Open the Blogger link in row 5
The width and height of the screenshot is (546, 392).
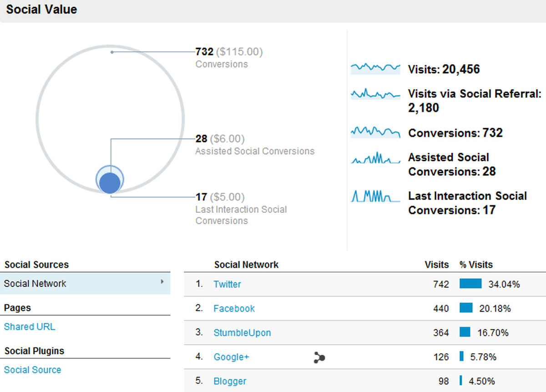coord(230,381)
